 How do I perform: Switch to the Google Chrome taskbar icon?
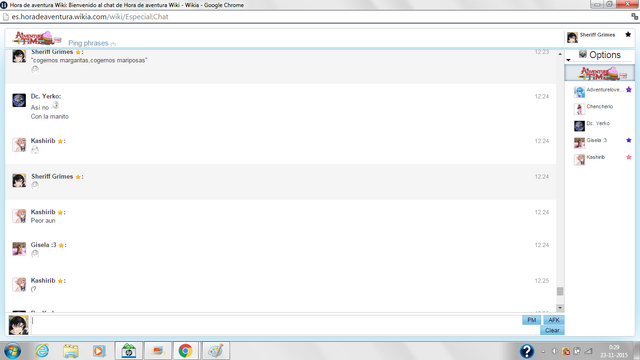click(x=185, y=351)
